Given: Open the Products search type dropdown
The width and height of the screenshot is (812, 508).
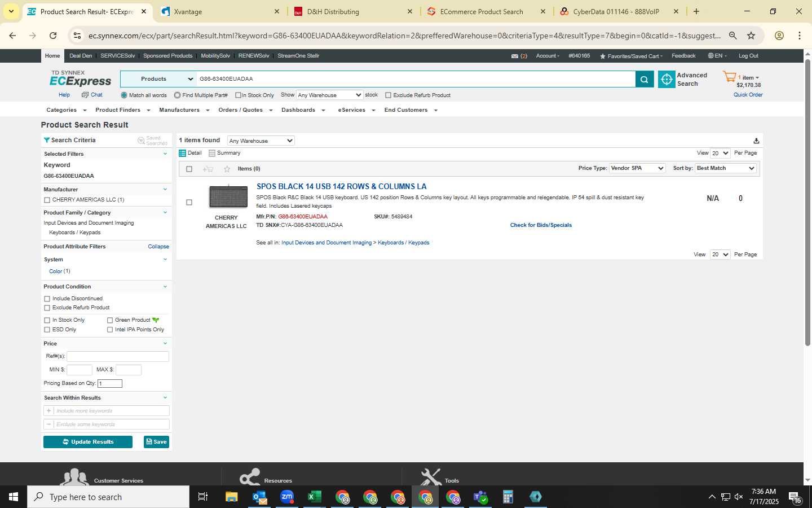Looking at the screenshot, I should 157,79.
